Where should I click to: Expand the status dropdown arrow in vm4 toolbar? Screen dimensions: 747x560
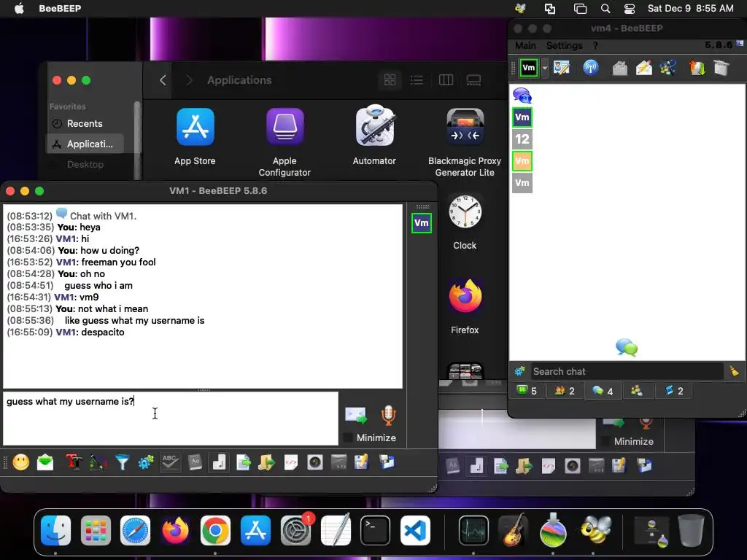click(x=544, y=68)
